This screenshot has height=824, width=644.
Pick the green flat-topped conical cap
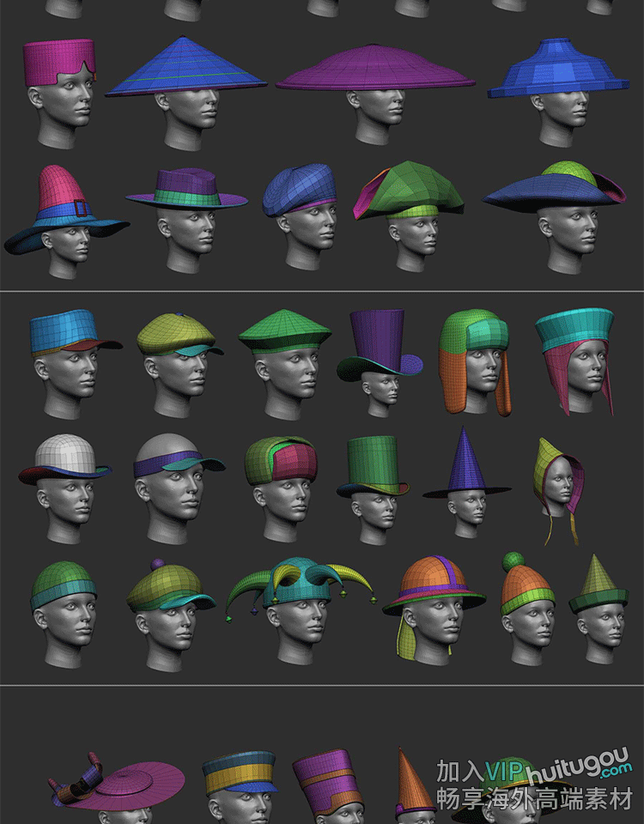284,331
